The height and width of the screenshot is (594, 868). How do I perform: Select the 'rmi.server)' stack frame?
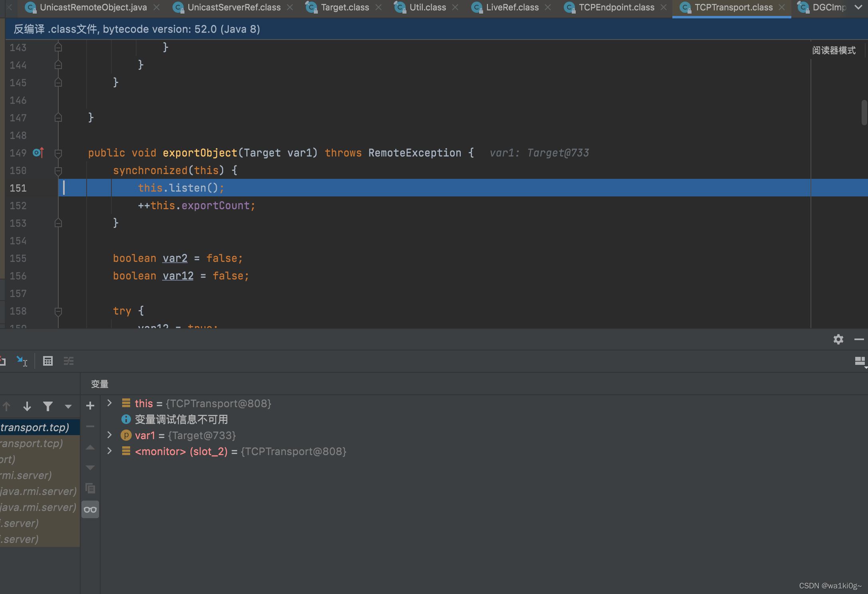[40, 475]
